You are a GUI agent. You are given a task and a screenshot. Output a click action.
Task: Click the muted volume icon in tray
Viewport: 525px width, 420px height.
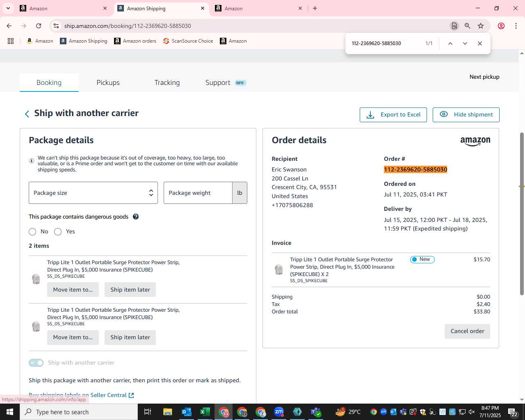click(472, 412)
